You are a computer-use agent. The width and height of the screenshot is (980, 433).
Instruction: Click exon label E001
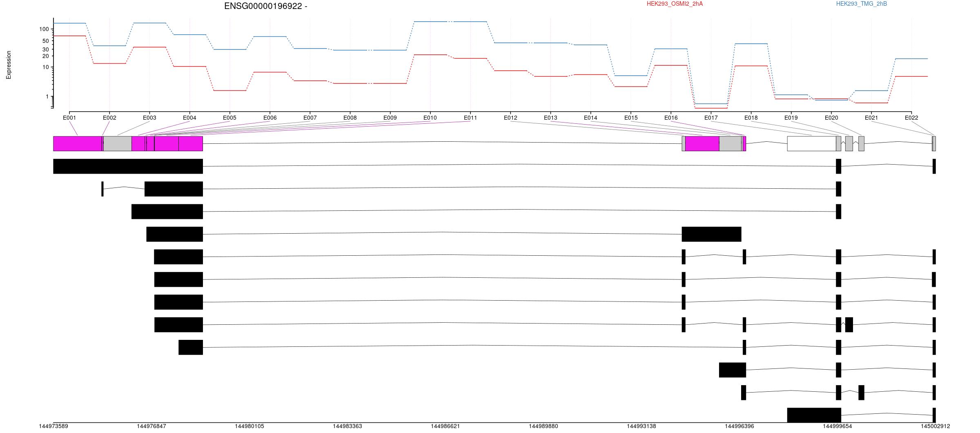point(69,118)
